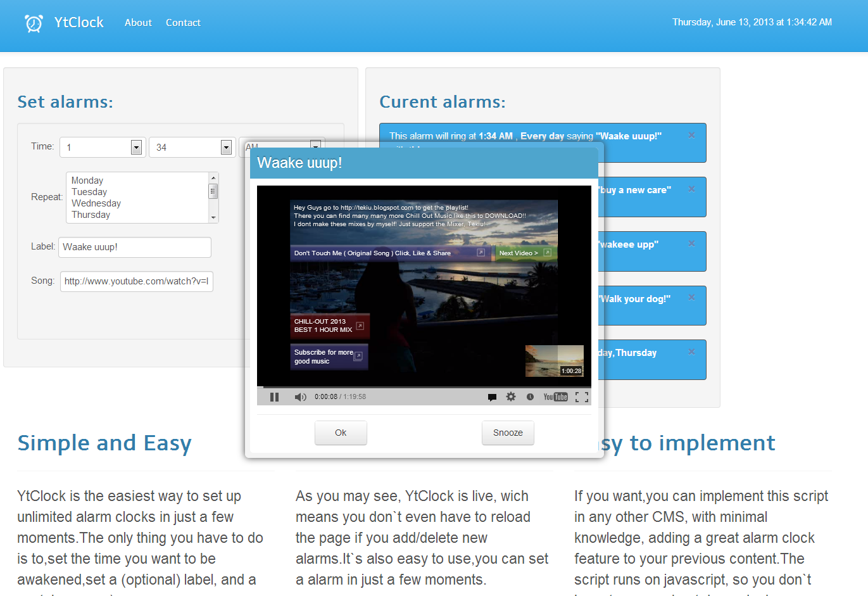
Task: Pause the video playback
Action: pyautogui.click(x=274, y=396)
